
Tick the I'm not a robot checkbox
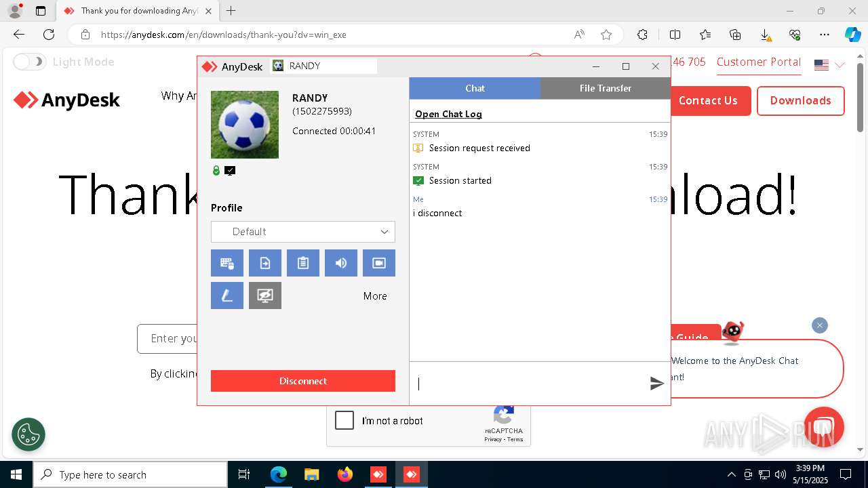pos(344,420)
